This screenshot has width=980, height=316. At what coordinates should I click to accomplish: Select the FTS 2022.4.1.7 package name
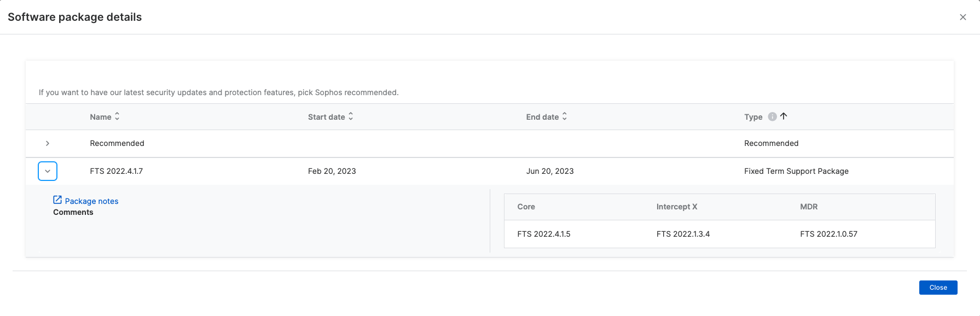tap(116, 171)
